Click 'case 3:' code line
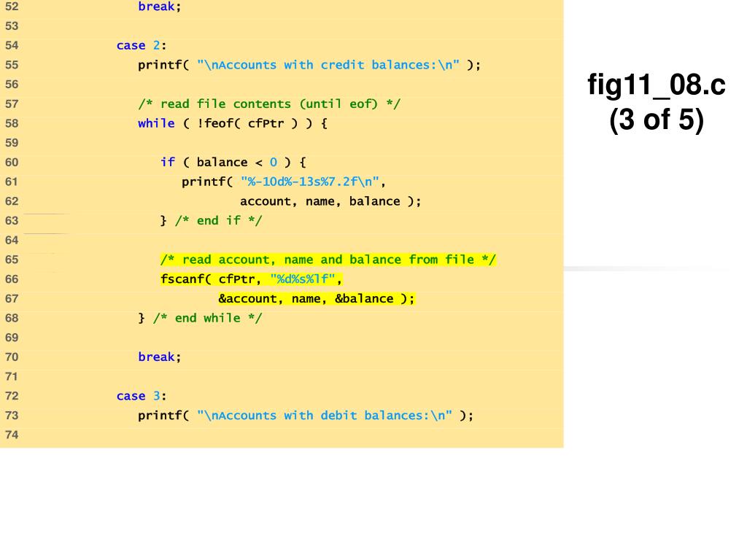This screenshot has width=747, height=560. click(x=142, y=396)
